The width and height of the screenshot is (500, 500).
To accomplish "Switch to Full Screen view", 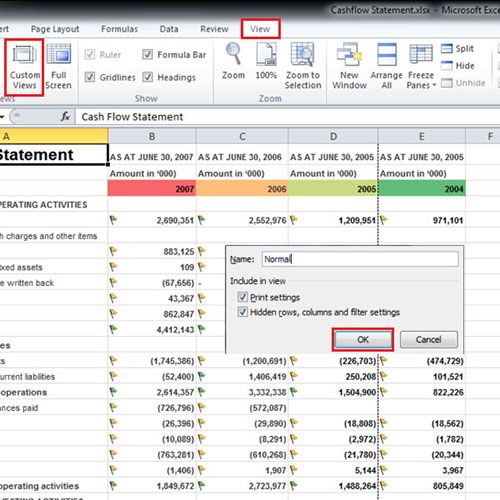I will 59,67.
